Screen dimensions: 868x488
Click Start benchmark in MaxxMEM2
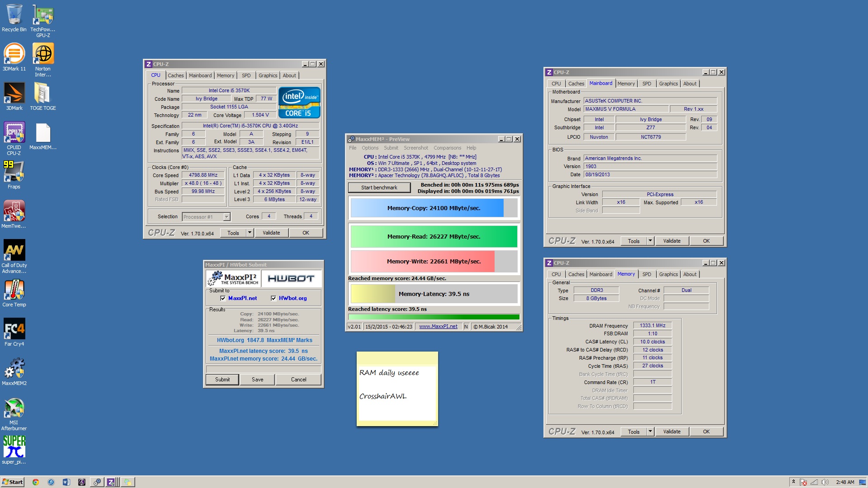379,188
